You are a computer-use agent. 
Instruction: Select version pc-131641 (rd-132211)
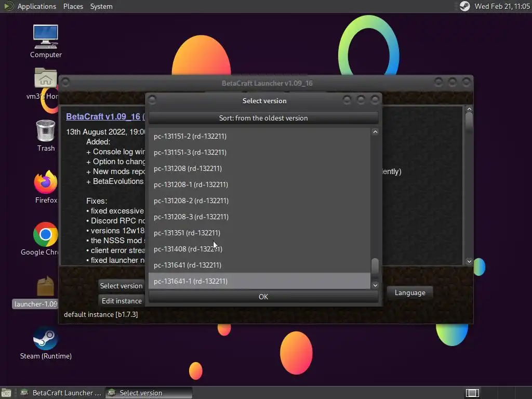260,265
